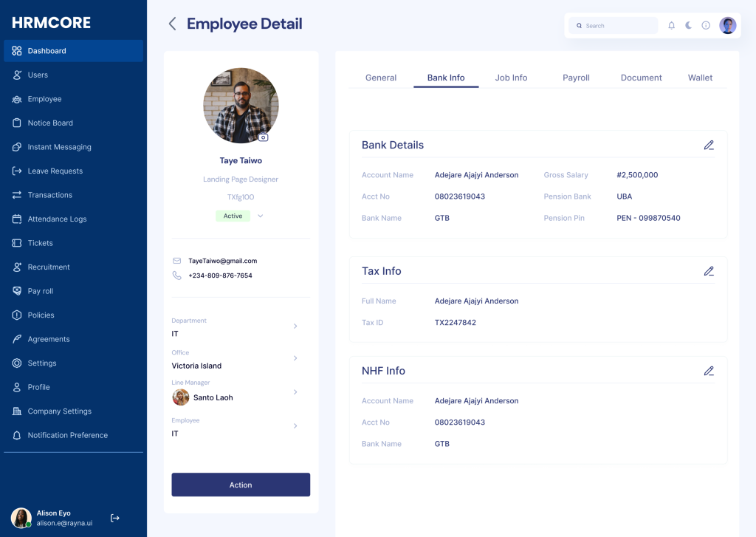This screenshot has width=756, height=537.
Task: Click the info circle icon in header
Action: (706, 25)
